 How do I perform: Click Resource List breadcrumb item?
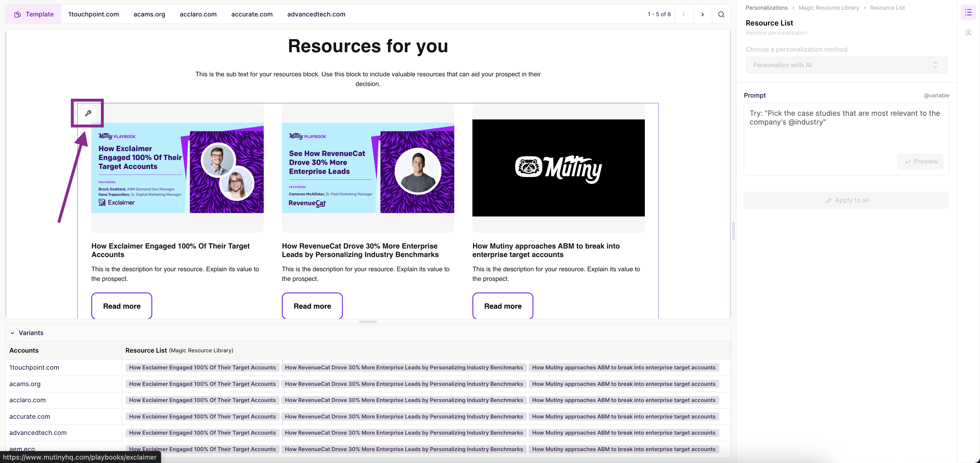tap(887, 8)
